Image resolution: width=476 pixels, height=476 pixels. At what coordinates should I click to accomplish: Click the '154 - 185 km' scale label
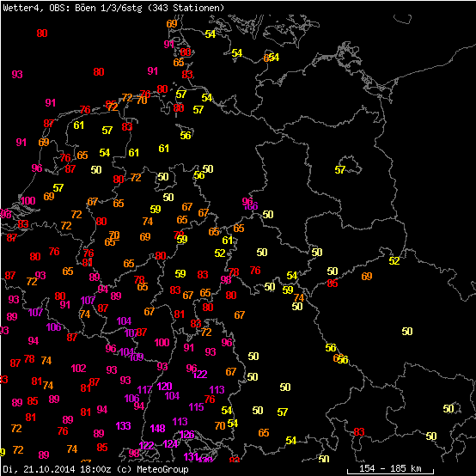pyautogui.click(x=390, y=468)
